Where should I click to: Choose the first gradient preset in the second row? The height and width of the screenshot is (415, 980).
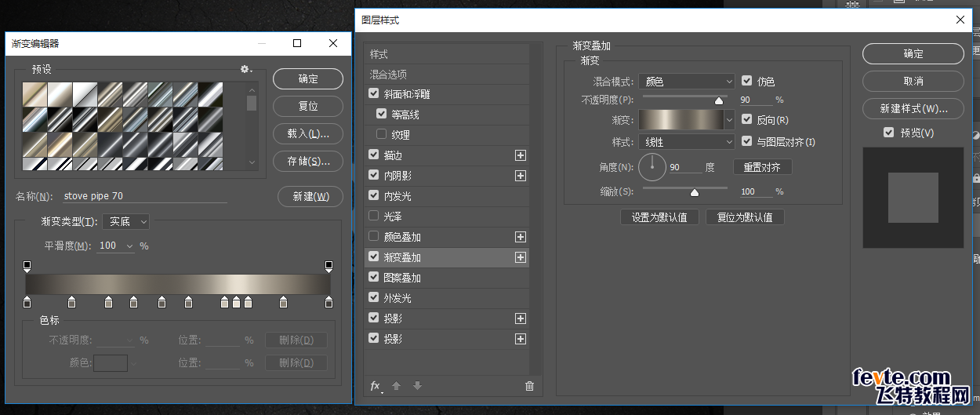point(34,119)
